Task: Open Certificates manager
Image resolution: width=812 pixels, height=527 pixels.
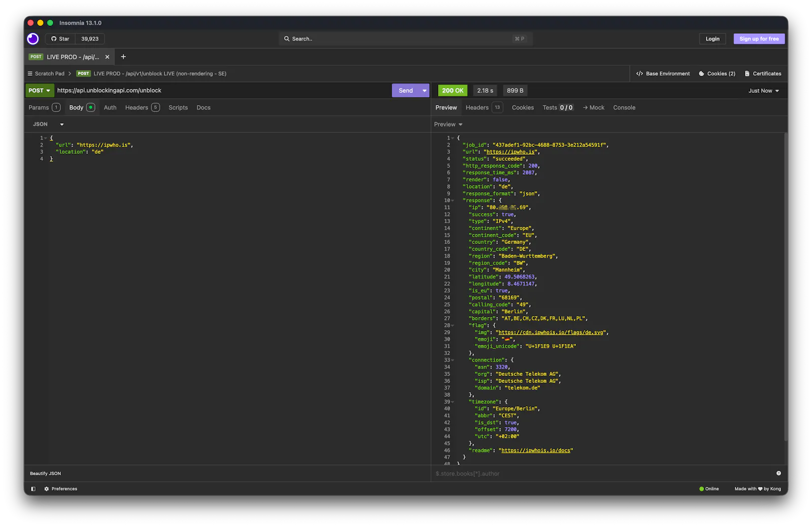Action: click(763, 74)
